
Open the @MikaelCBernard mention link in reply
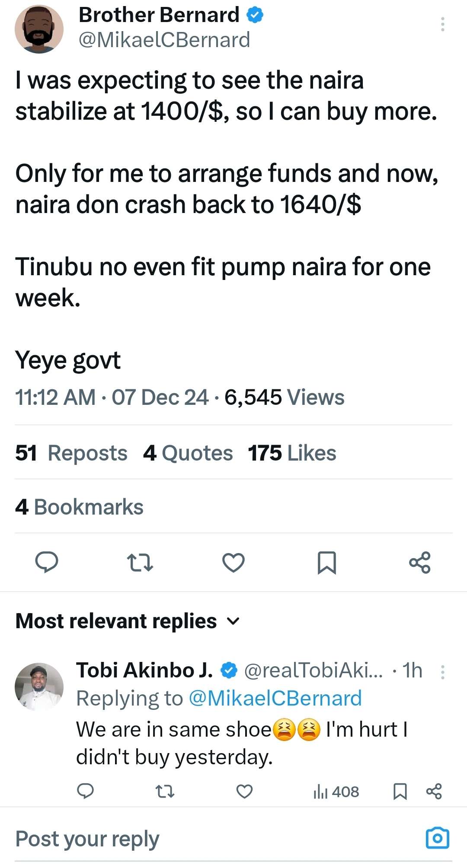pyautogui.click(x=275, y=699)
